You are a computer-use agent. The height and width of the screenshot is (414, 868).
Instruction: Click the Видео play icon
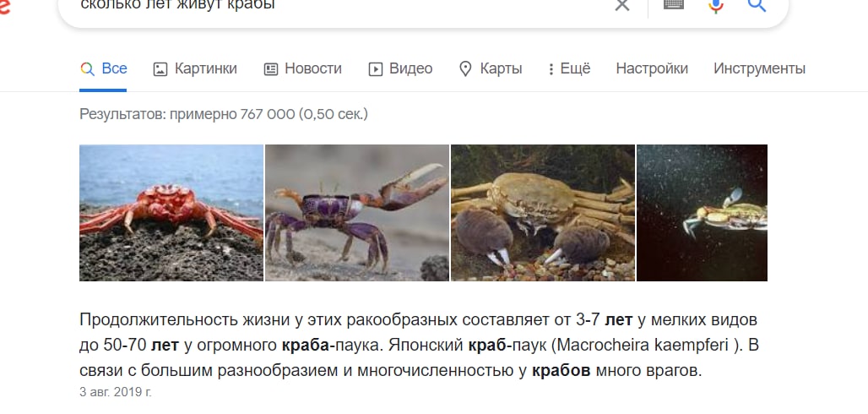(376, 69)
